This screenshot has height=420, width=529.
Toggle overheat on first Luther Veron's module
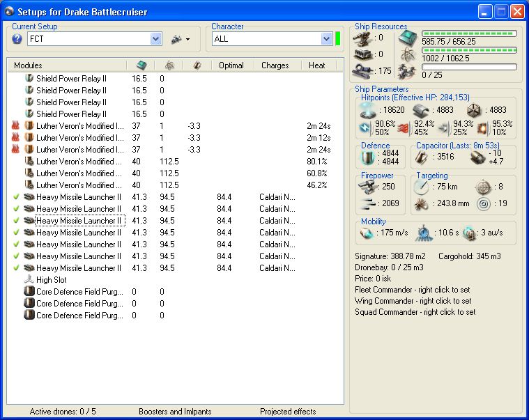tap(16, 126)
